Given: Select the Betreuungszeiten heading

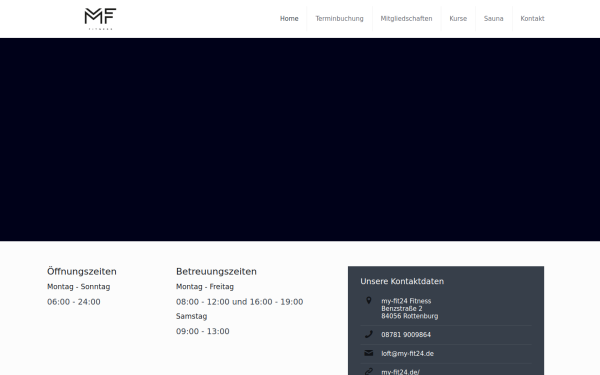Looking at the screenshot, I should pos(216,271).
